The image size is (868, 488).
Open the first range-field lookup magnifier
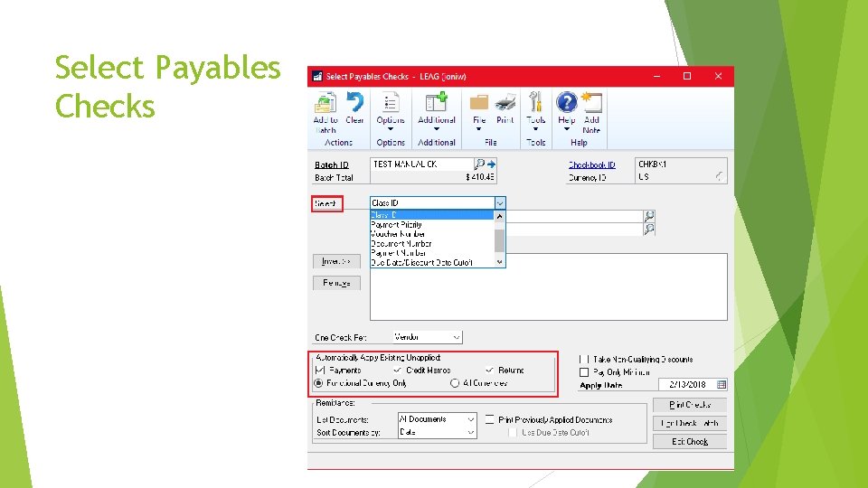(x=649, y=216)
